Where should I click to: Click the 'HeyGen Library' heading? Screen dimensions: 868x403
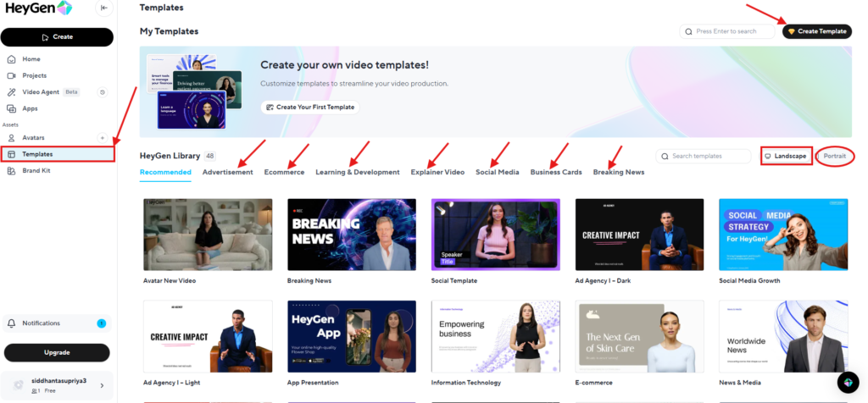coord(170,157)
